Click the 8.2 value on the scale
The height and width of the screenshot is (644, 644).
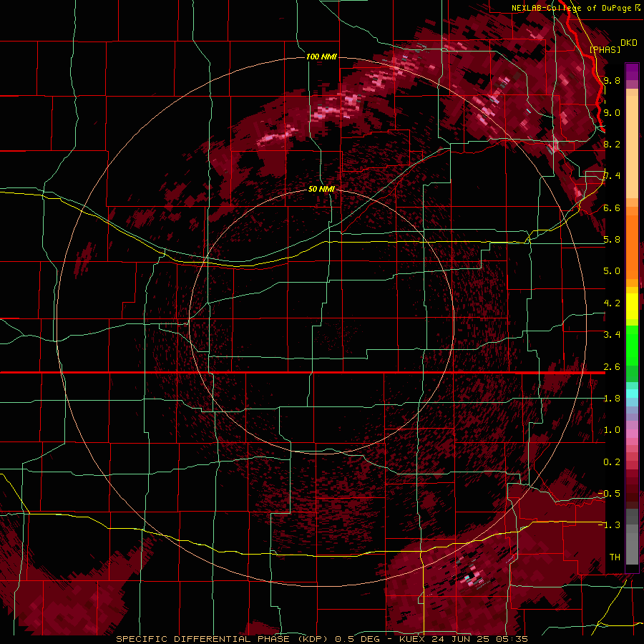[x=612, y=144]
